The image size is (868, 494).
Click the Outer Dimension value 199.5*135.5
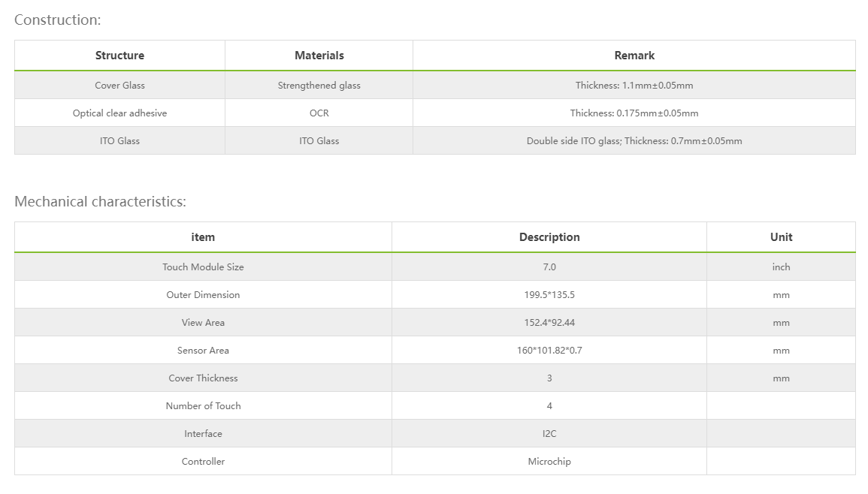tap(549, 295)
